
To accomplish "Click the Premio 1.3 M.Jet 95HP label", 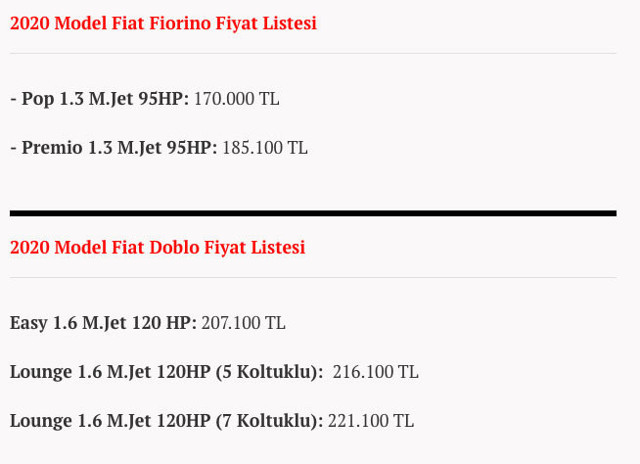I will (113, 147).
